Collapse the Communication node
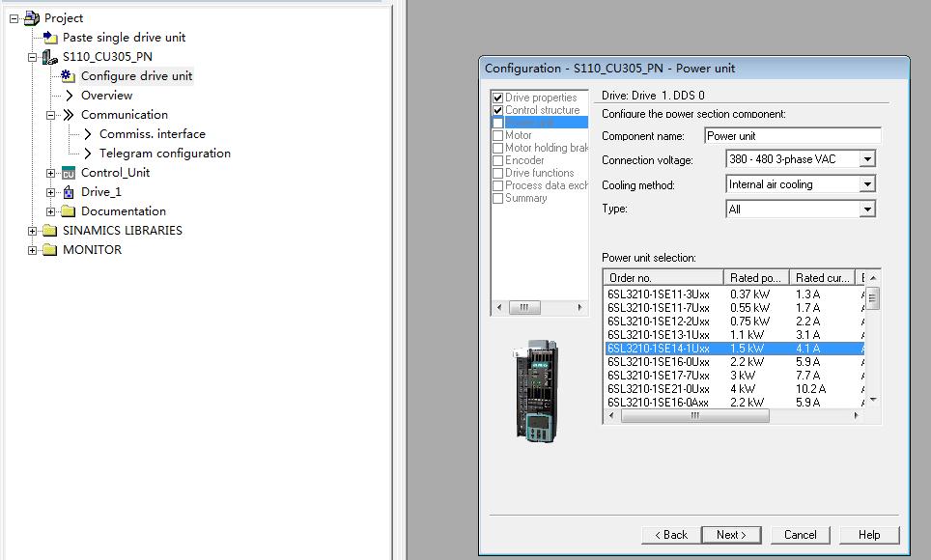The height and width of the screenshot is (560, 931). coord(50,115)
